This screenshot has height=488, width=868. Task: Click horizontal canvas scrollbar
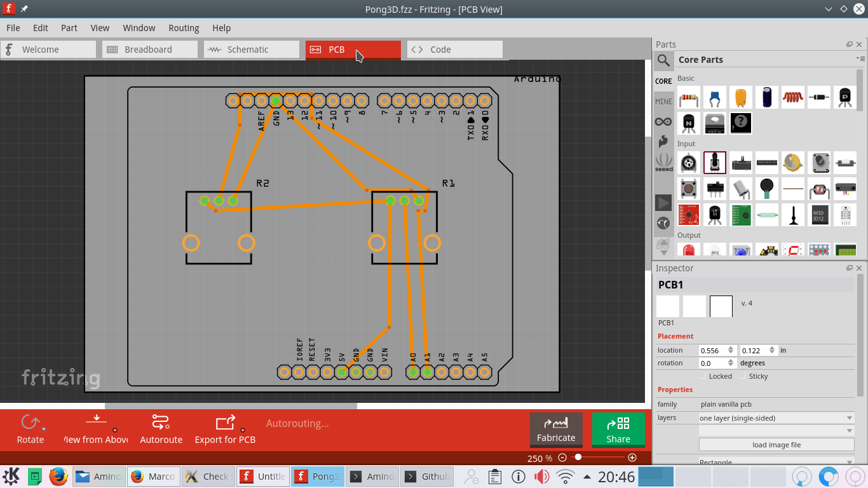tap(231, 405)
